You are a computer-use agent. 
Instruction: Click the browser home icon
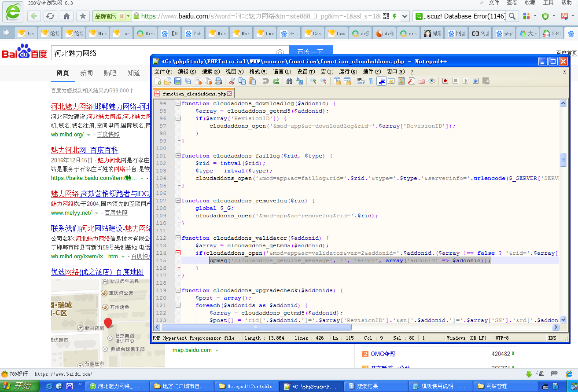(66, 16)
